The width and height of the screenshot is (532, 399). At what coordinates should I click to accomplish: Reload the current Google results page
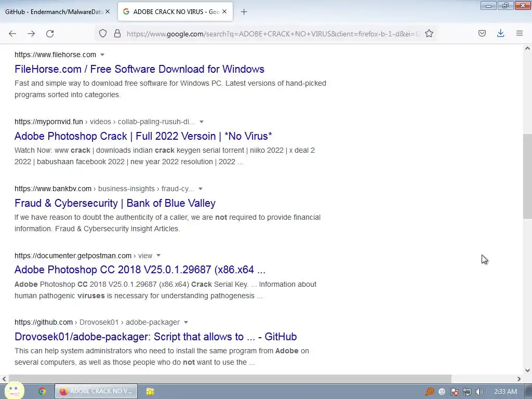tap(50, 34)
